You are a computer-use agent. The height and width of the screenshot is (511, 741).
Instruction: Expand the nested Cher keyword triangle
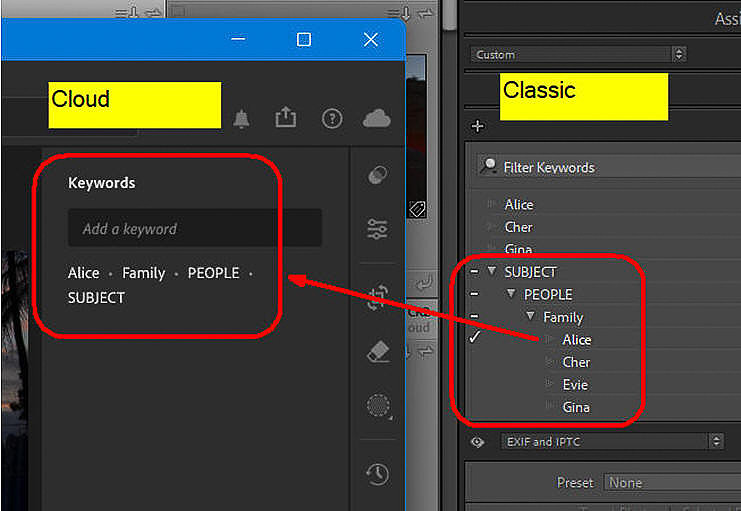click(x=549, y=362)
